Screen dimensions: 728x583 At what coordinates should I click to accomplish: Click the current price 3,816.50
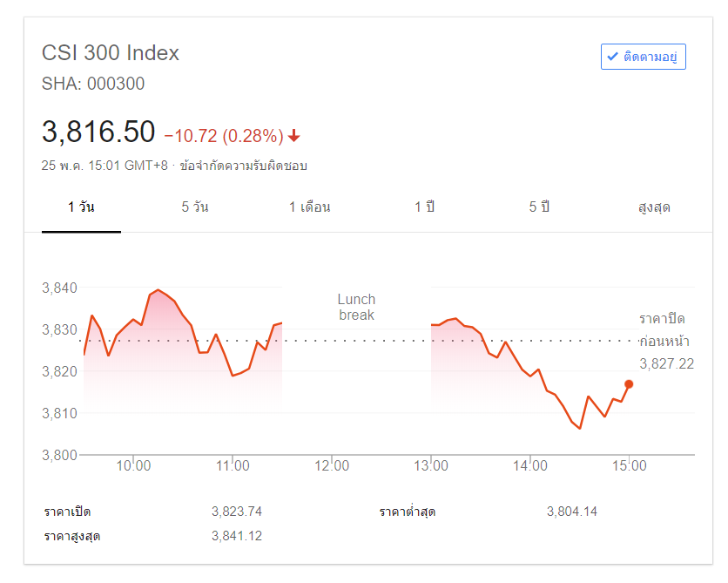(98, 132)
